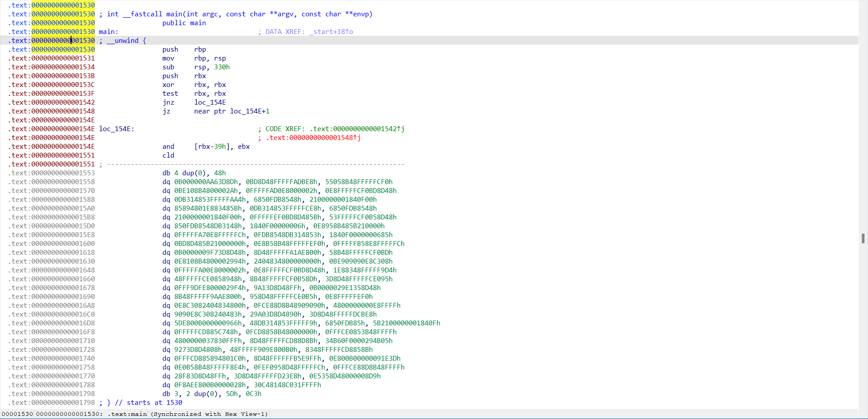
Task: Click address .text:00000000000015E8
Action: (x=51, y=235)
